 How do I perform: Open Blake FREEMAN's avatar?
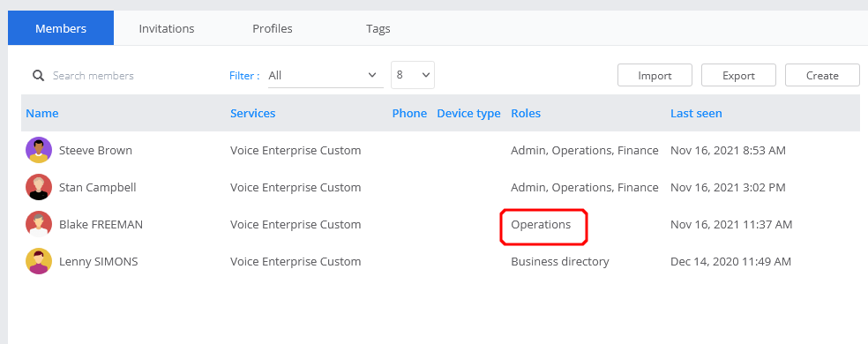[39, 224]
